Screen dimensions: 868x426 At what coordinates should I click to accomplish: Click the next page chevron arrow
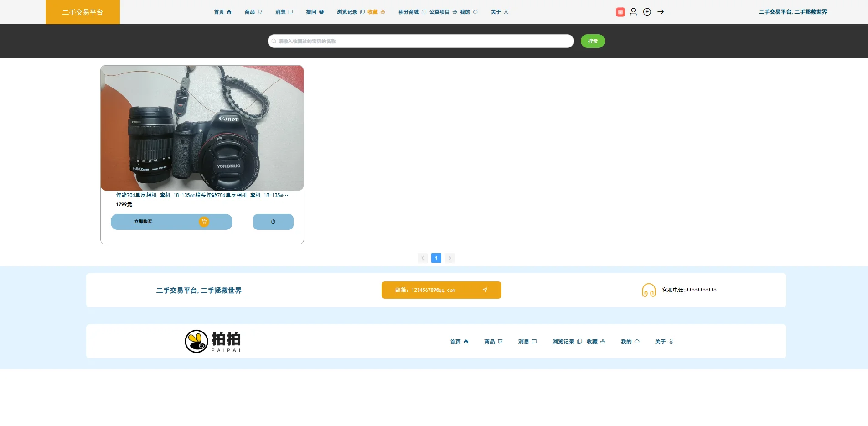click(449, 258)
